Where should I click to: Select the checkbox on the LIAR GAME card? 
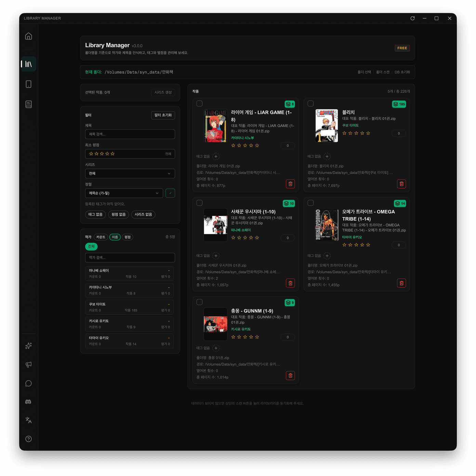coord(199,103)
